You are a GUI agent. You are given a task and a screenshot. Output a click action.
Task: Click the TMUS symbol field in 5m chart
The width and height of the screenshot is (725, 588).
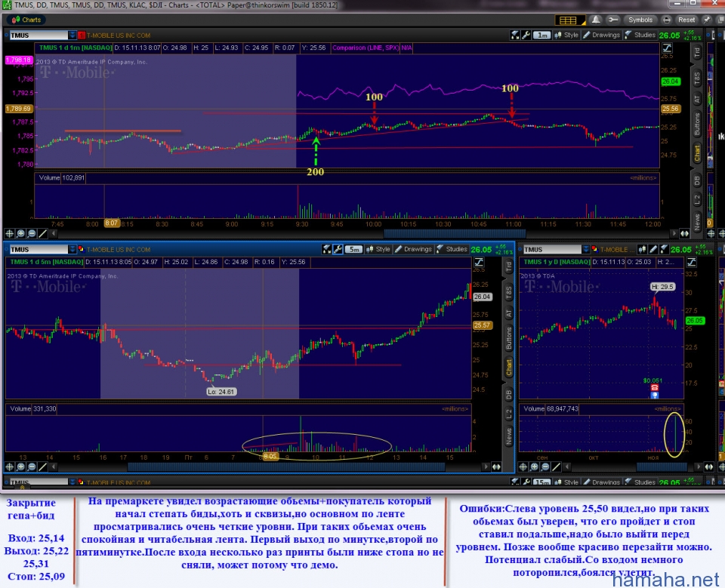click(39, 250)
